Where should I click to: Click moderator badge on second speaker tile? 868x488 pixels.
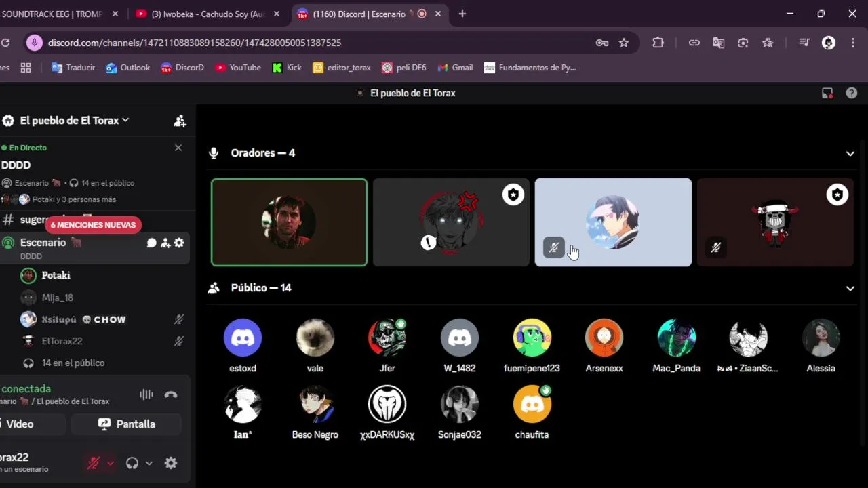[x=513, y=195]
